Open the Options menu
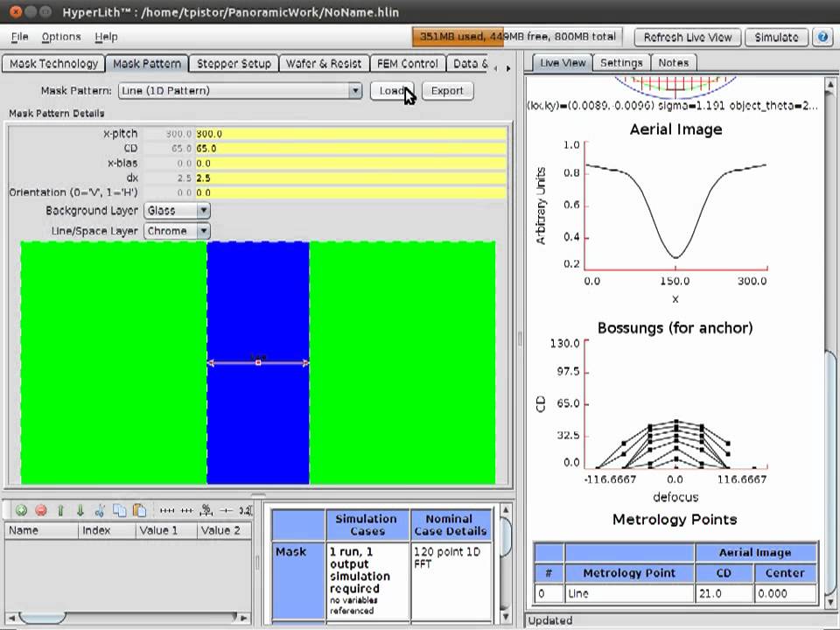Viewport: 840px width, 630px height. coord(61,37)
